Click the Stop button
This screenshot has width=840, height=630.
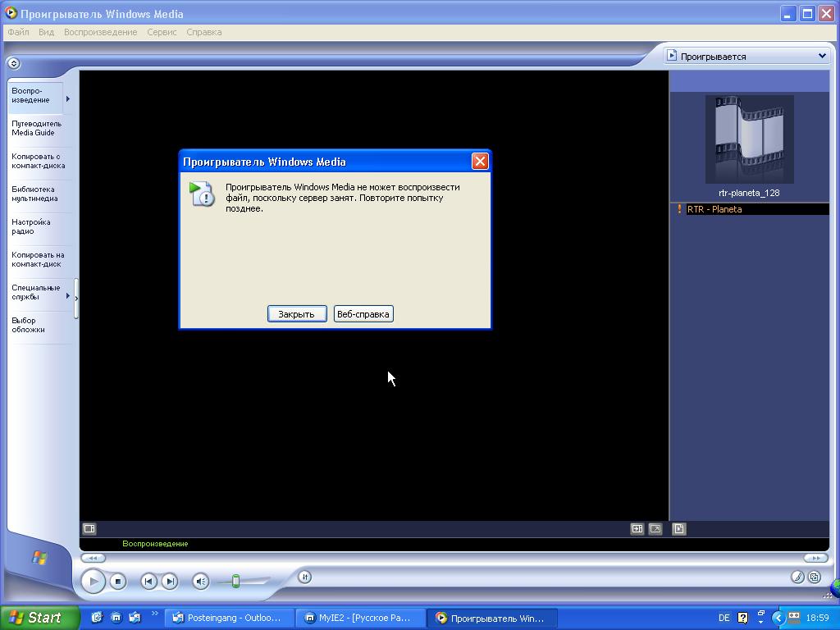tap(118, 582)
